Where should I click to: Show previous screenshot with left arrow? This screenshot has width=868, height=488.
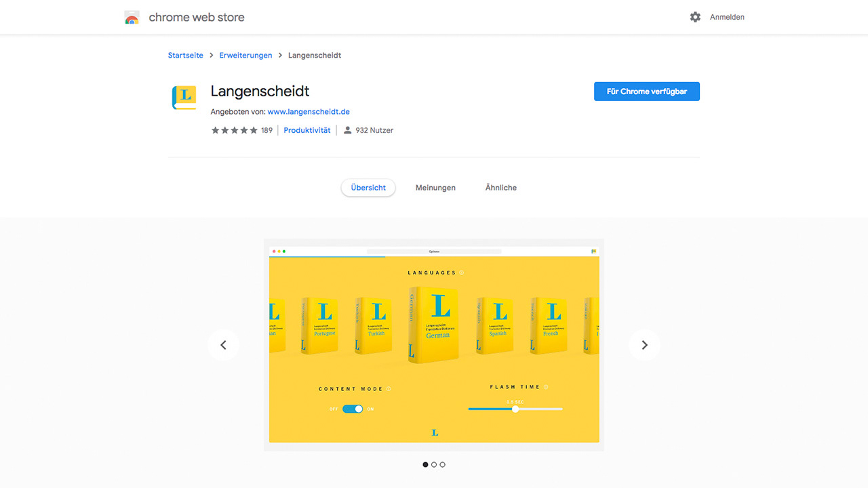click(223, 345)
